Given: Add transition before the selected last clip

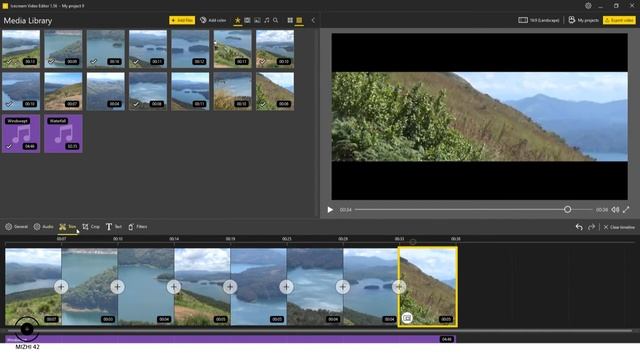Looking at the screenshot, I should pyautogui.click(x=399, y=287).
